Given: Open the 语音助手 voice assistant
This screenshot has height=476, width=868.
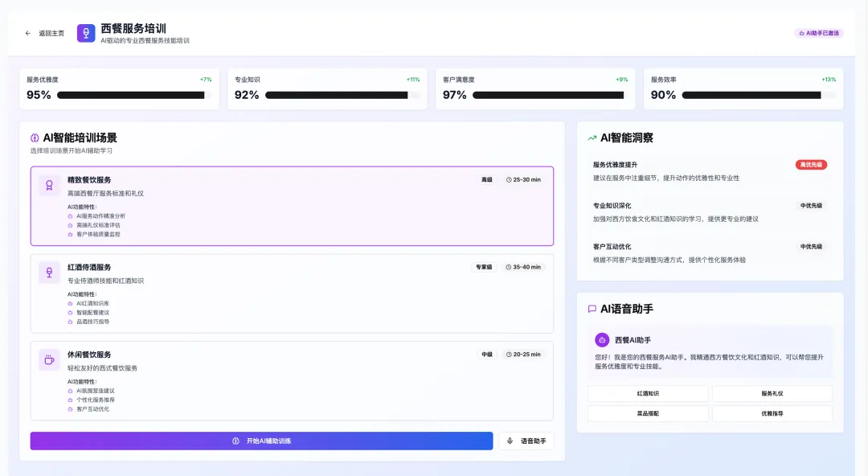Looking at the screenshot, I should (x=526, y=441).
